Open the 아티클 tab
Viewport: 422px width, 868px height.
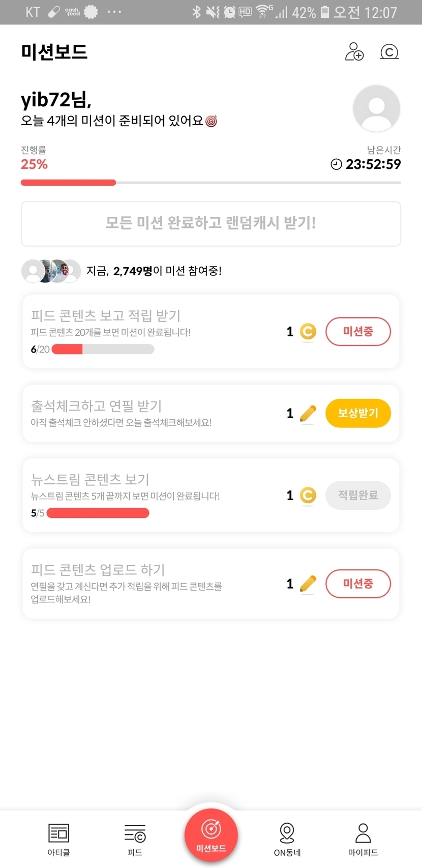tap(58, 838)
